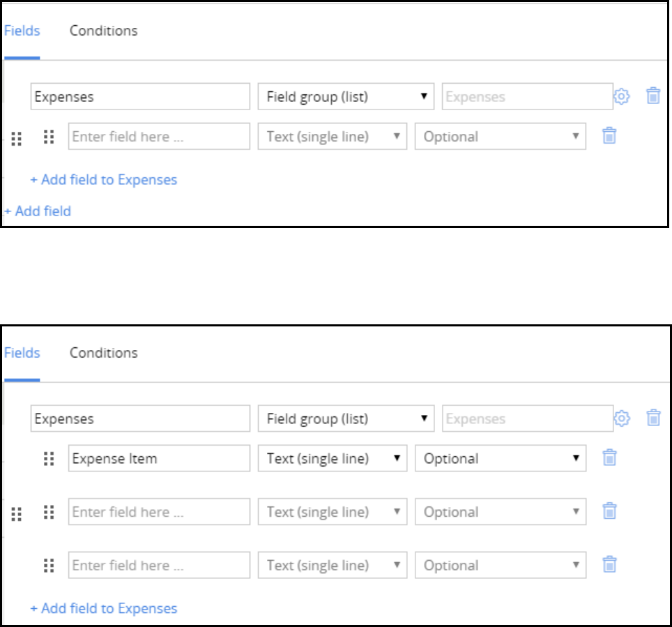The width and height of the screenshot is (672, 627).
Task: Click '+ Add field to Expenses' in bottom panel
Action: [x=103, y=608]
